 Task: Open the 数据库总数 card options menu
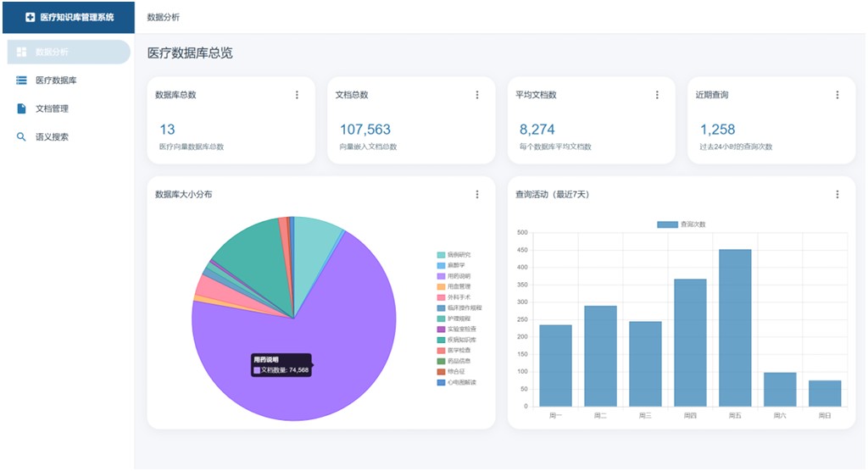(x=297, y=95)
